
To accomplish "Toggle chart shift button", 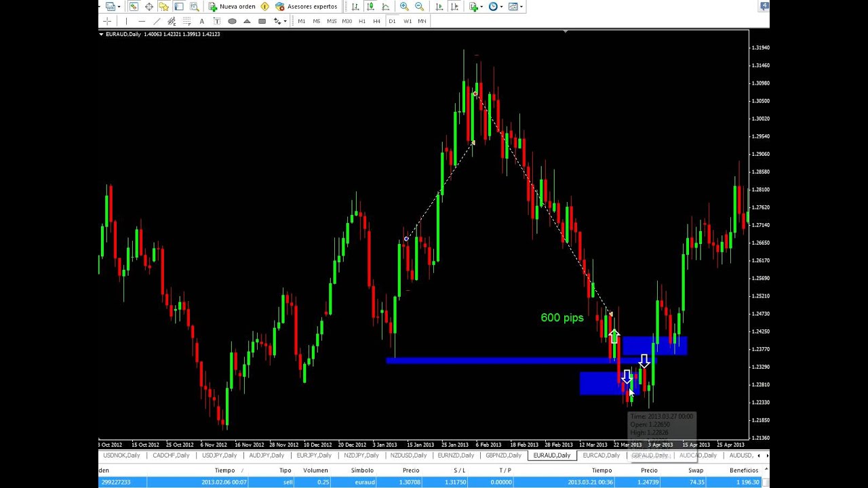I will click(455, 7).
